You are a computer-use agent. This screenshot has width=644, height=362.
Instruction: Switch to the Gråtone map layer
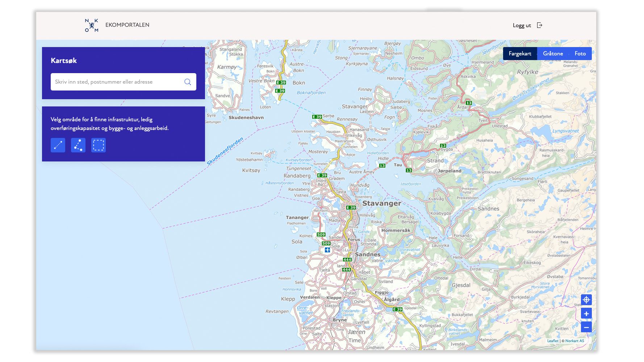tap(553, 54)
